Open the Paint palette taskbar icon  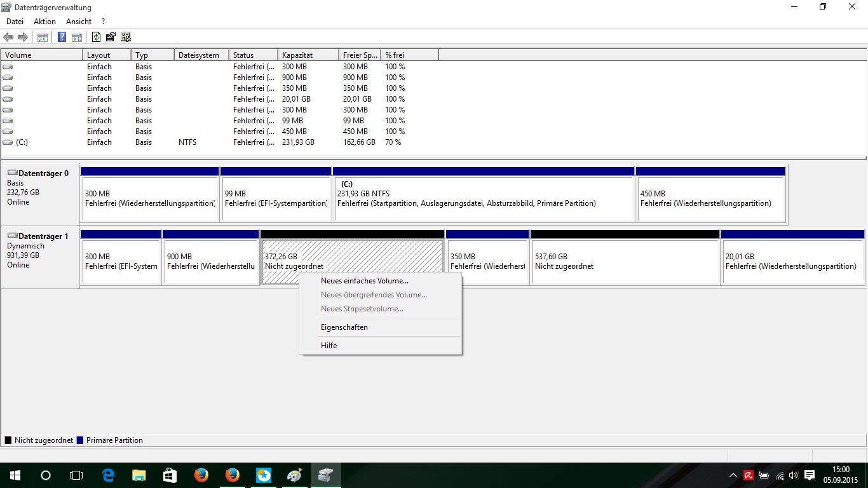[295, 475]
